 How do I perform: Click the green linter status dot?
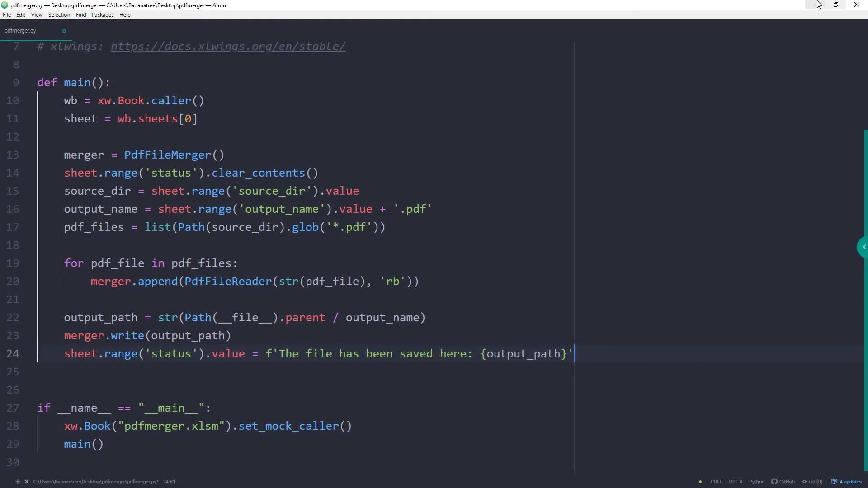point(700,482)
